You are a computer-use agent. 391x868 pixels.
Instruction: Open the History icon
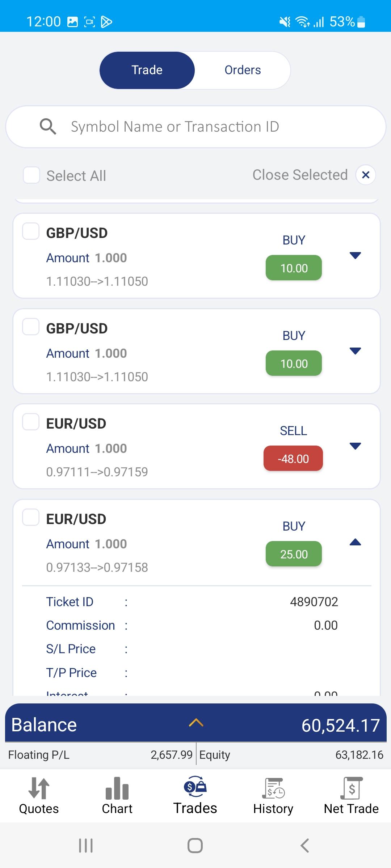273,788
